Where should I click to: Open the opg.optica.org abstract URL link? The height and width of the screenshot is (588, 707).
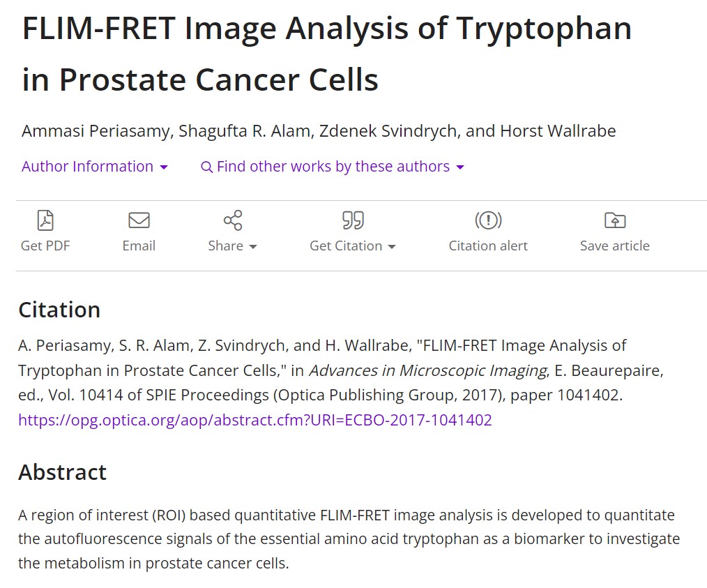(255, 420)
